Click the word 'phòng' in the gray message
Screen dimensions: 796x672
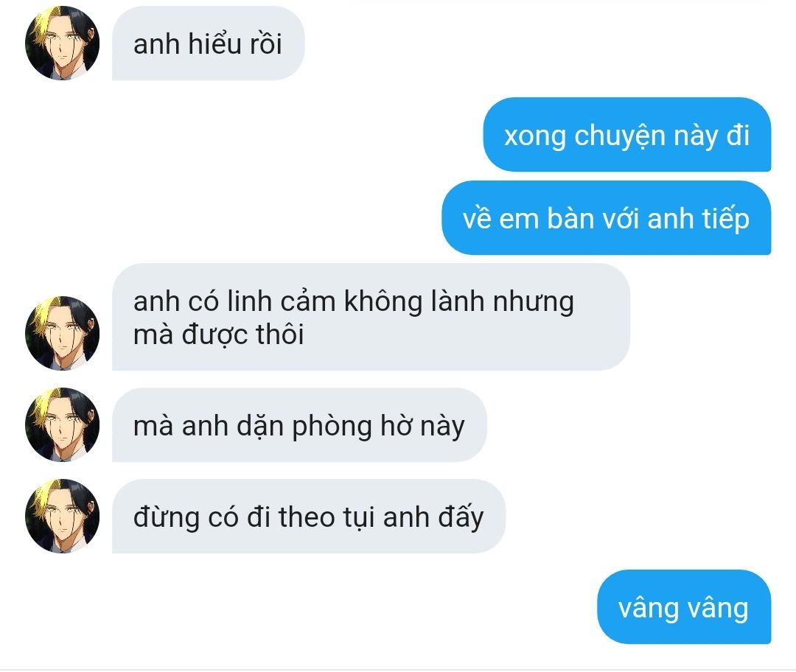coord(332,427)
